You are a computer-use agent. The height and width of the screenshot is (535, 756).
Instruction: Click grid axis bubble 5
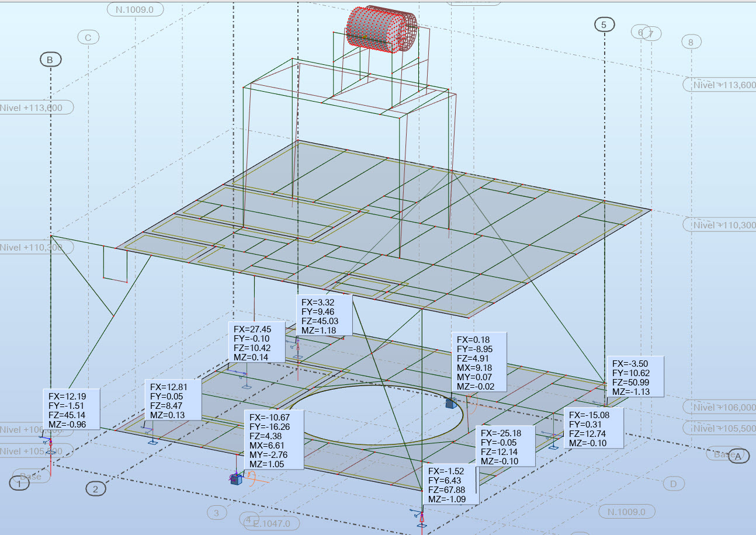point(604,25)
